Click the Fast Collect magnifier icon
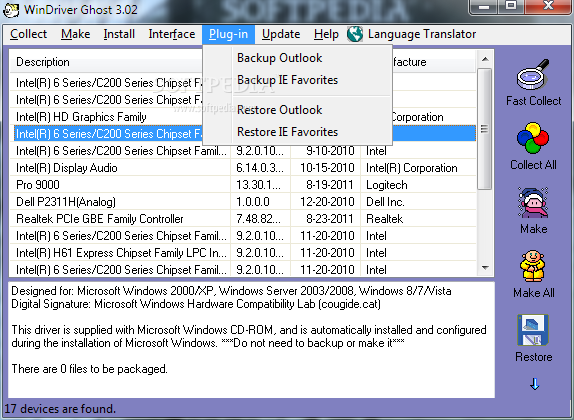This screenshot has height=420, width=574. [x=533, y=74]
